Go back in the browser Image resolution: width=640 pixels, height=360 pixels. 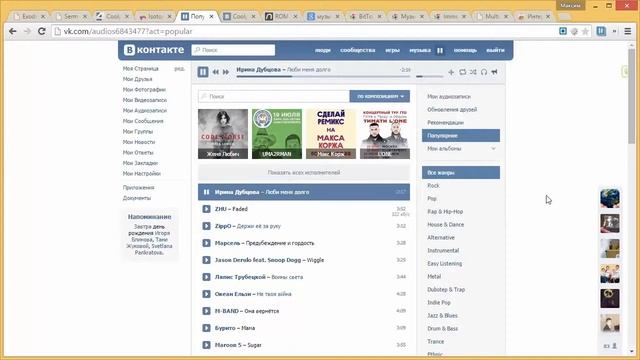(x=13, y=31)
